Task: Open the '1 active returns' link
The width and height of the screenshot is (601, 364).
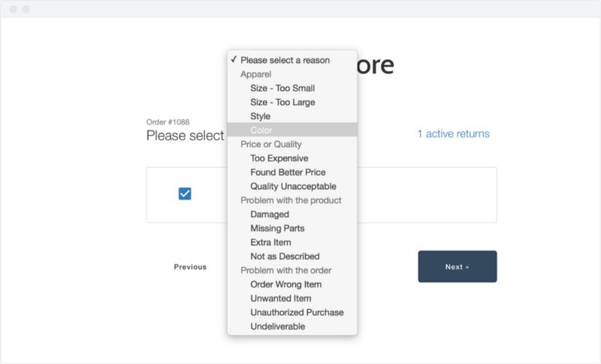Action: 453,134
